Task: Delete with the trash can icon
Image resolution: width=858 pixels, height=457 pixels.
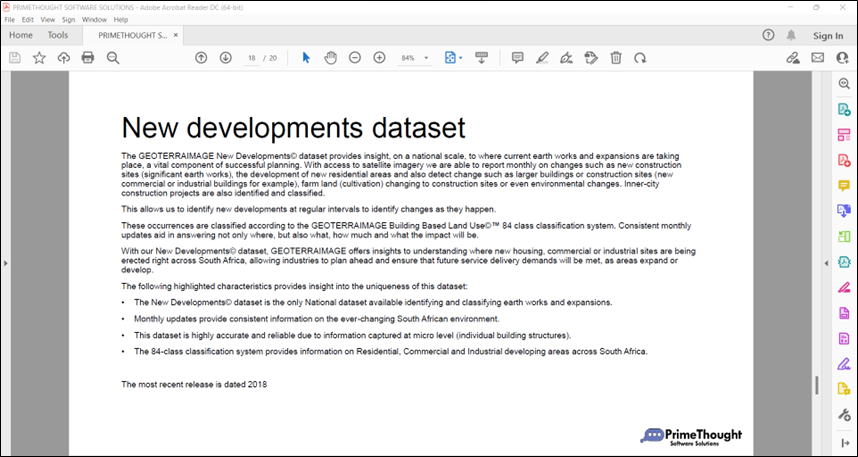Action: point(616,57)
